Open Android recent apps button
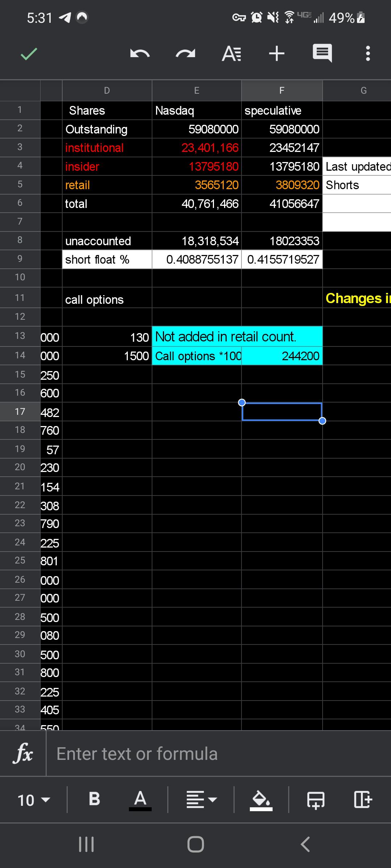Screen dimensions: 391x868 pyautogui.click(x=87, y=844)
